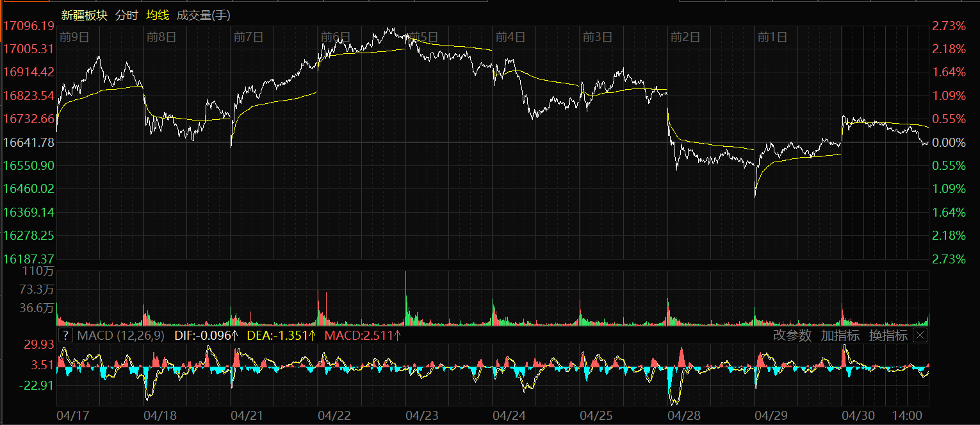980x425 pixels.
Task: Click the 04/28 date on the time axis
Action: (x=683, y=415)
